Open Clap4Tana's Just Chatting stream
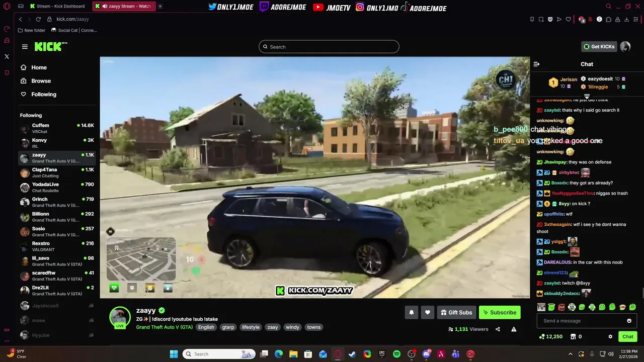The image size is (644, 362). point(57,172)
